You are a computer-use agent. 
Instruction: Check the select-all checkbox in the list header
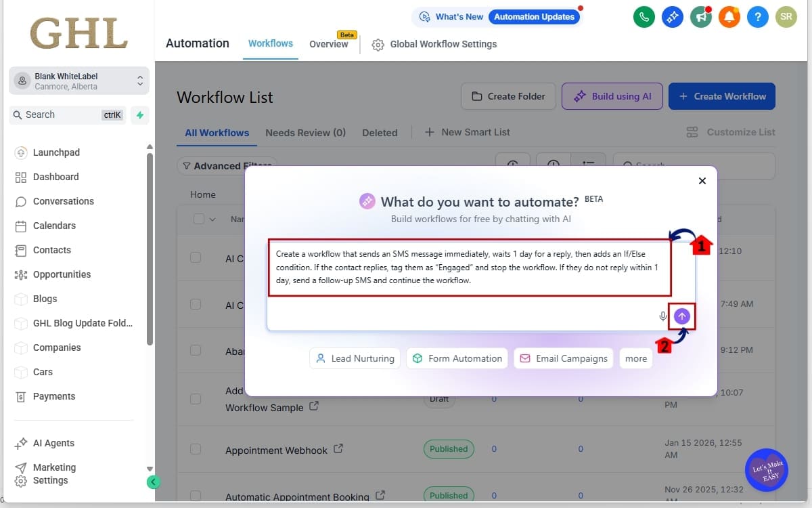click(x=198, y=219)
